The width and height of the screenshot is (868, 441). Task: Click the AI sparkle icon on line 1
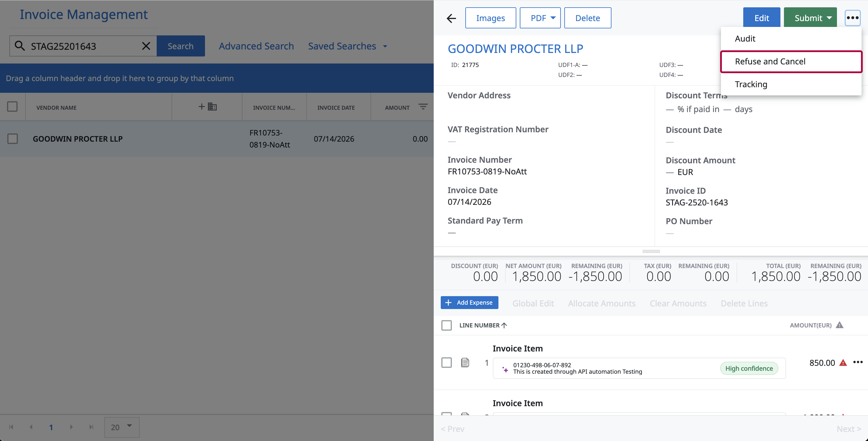point(505,369)
